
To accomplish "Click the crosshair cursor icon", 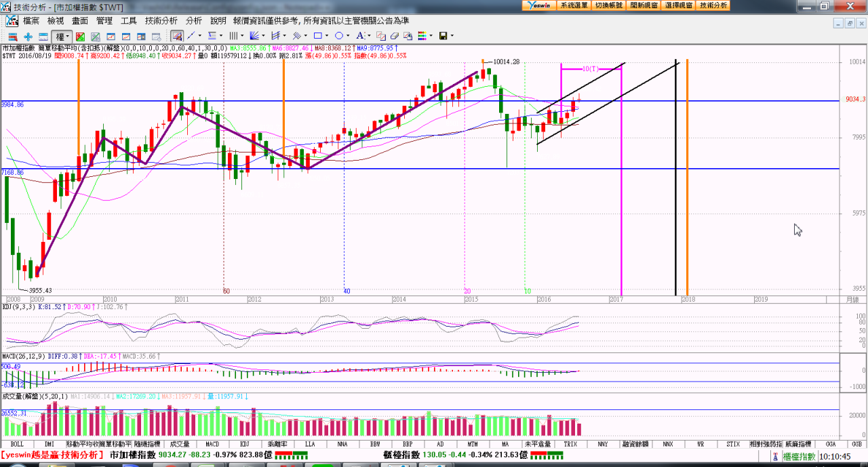I will (x=28, y=36).
